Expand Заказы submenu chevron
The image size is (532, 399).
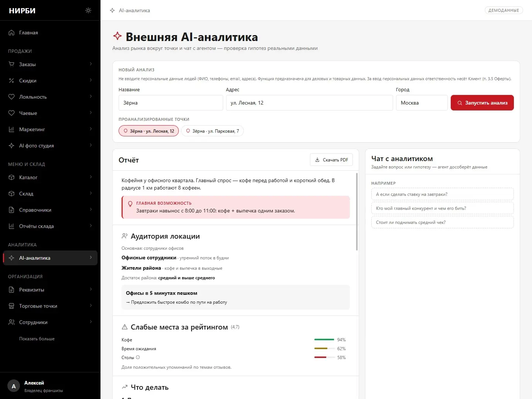(91, 64)
